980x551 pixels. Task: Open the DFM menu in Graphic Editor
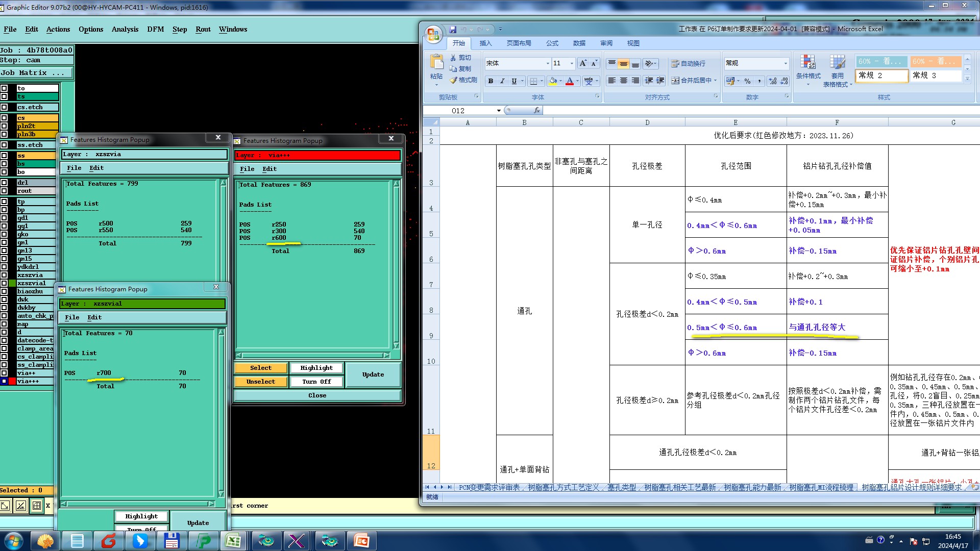point(155,29)
